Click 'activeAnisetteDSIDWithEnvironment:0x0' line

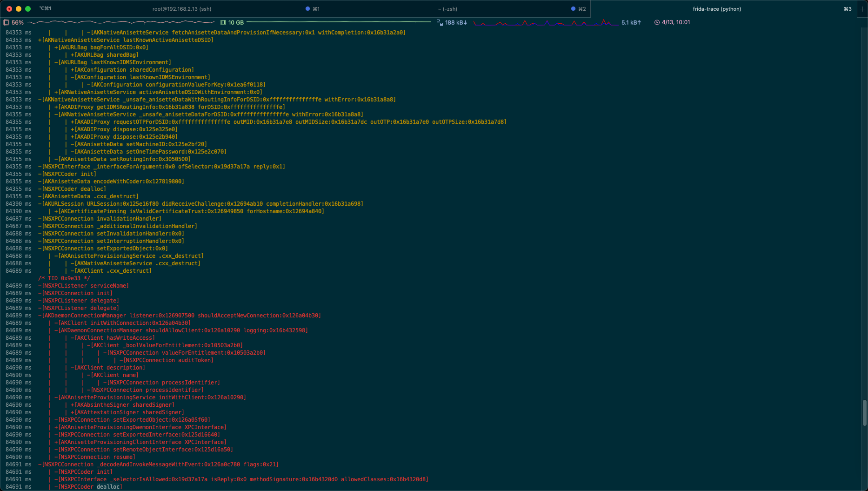tap(158, 92)
